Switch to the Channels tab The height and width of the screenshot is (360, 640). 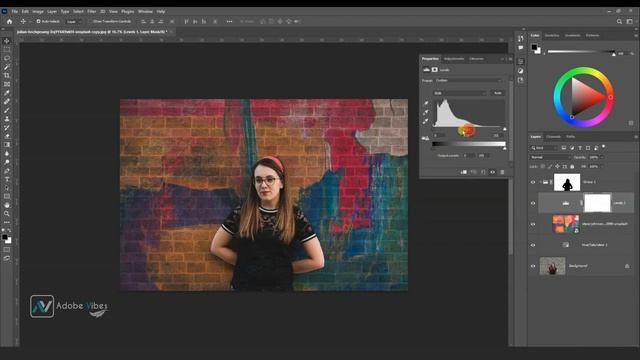point(553,137)
